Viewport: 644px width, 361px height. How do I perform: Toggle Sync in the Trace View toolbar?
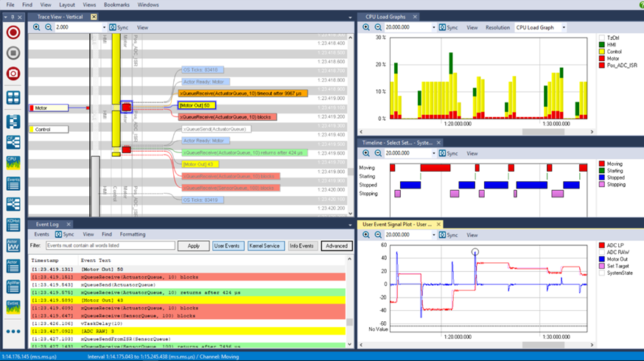click(119, 27)
